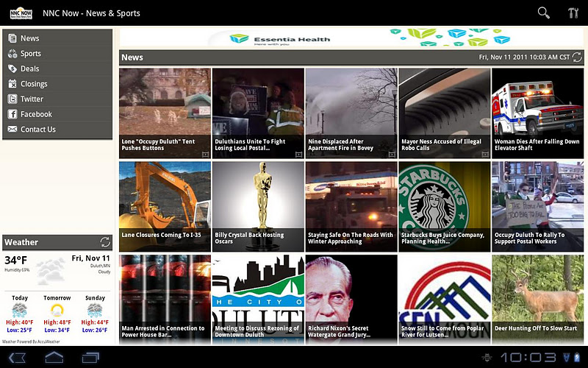Tap the Android home button
Screen dimensions: 588x368
[x=54, y=357]
